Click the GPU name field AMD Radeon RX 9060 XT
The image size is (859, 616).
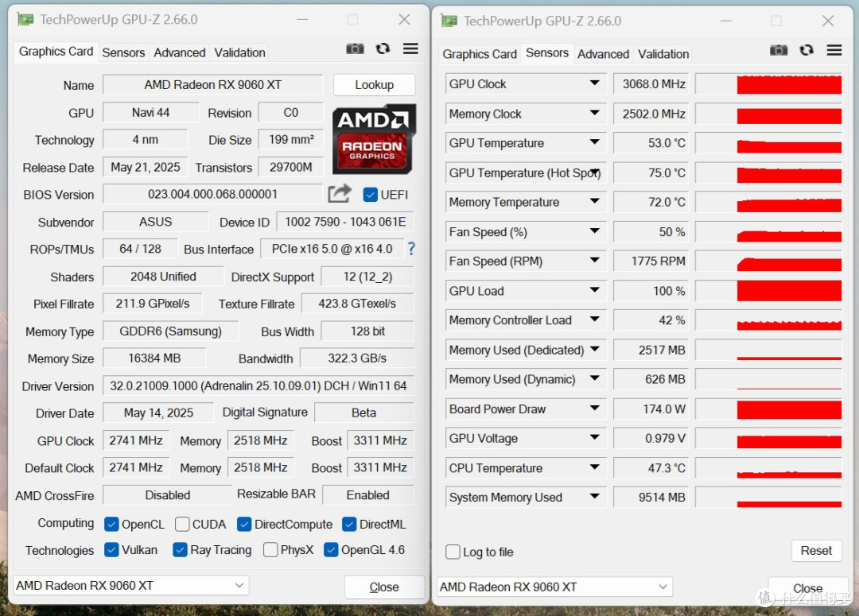[212, 85]
